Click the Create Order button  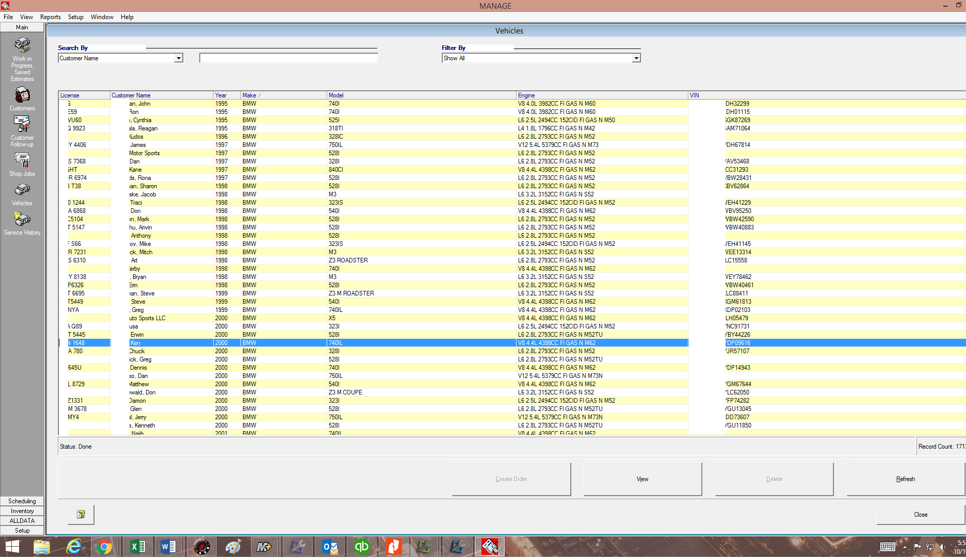(x=511, y=479)
